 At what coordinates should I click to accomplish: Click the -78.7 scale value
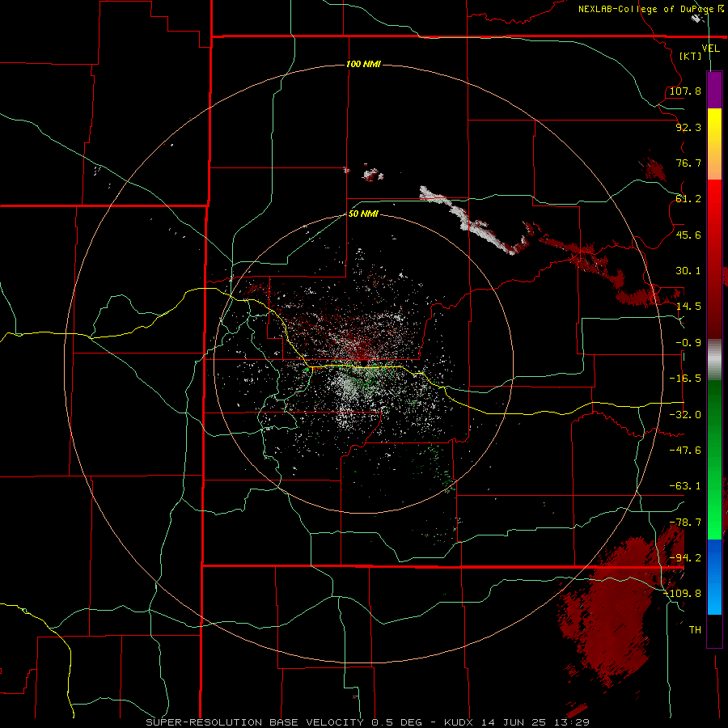685,523
